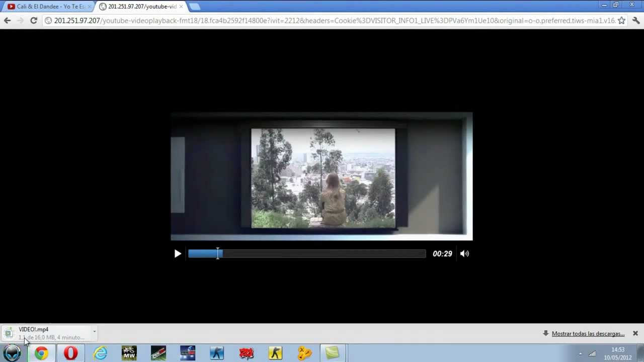The width and height of the screenshot is (644, 362).
Task: Click the green notes taskbar icon
Action: coord(332,353)
